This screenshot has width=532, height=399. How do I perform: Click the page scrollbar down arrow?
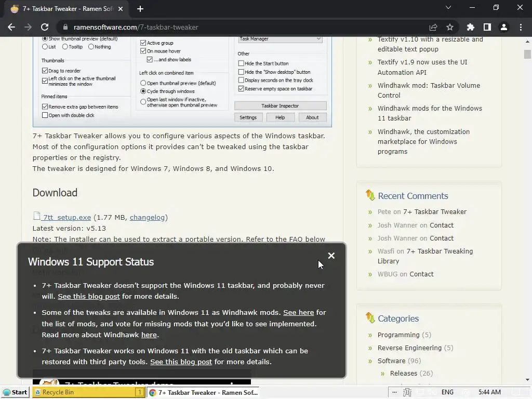coord(527,380)
